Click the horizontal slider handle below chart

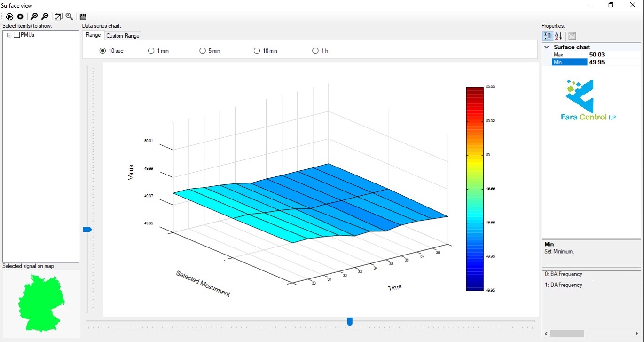point(350,321)
